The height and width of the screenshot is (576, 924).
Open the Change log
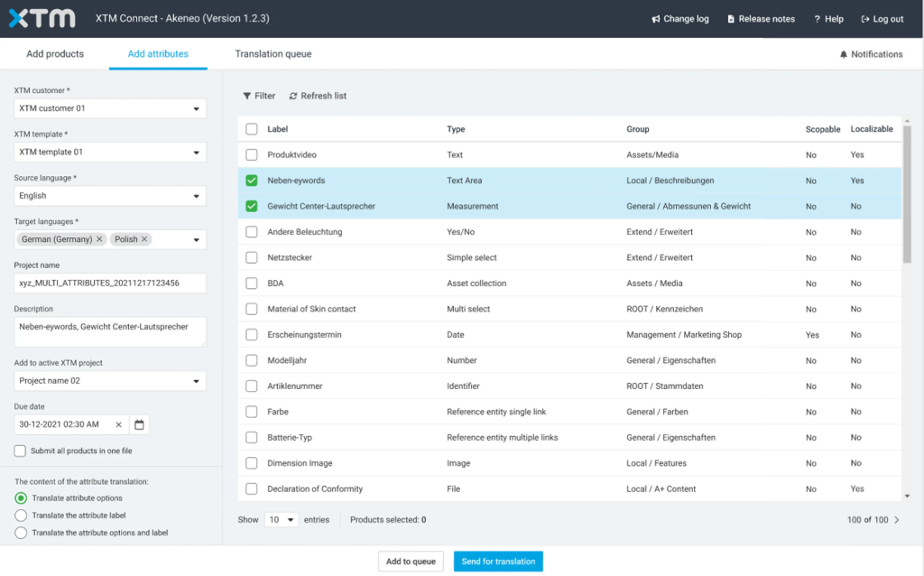pyautogui.click(x=680, y=19)
